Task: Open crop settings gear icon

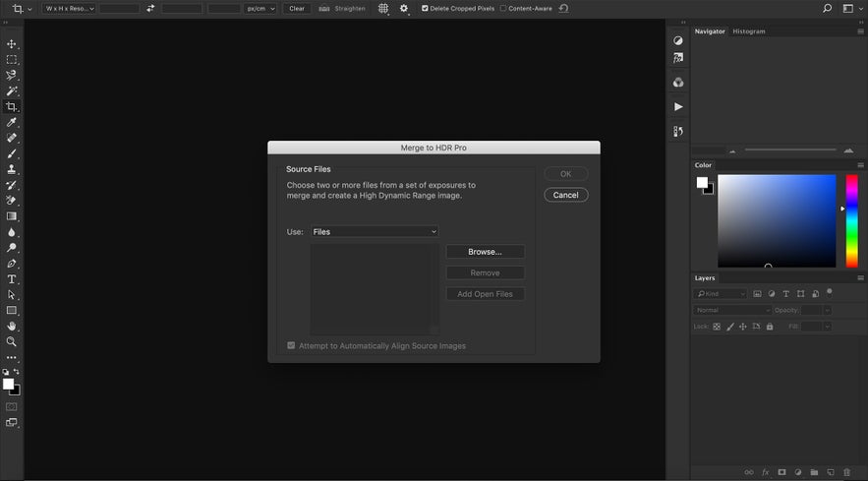Action: click(403, 8)
